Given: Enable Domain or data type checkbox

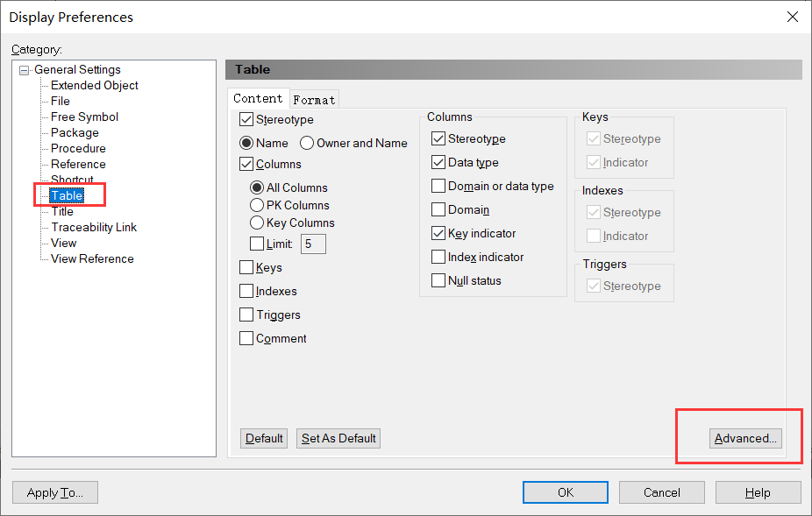Looking at the screenshot, I should point(438,186).
